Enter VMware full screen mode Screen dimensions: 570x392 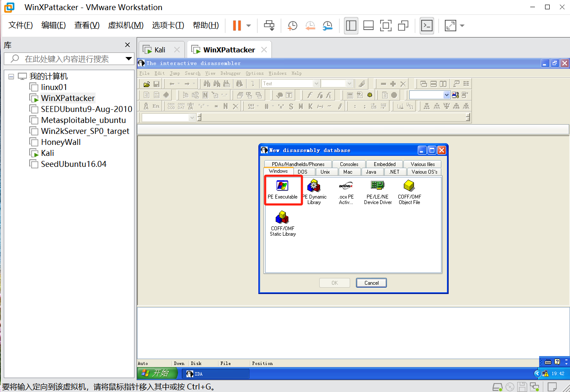[386, 26]
